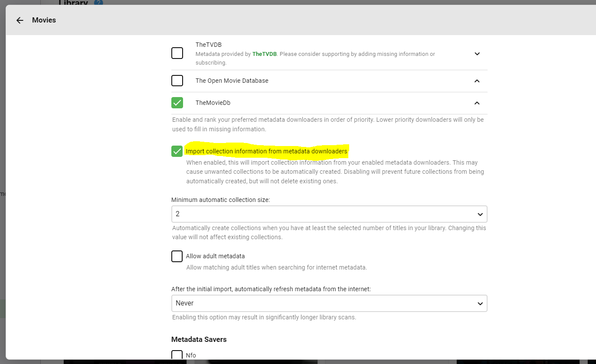Enable the Nfo metadata saver checkbox
Screen dimensions: 596x364
177,355
